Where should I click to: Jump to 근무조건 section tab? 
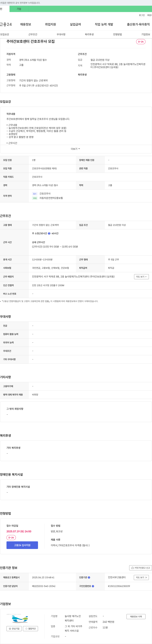coord(33,34)
